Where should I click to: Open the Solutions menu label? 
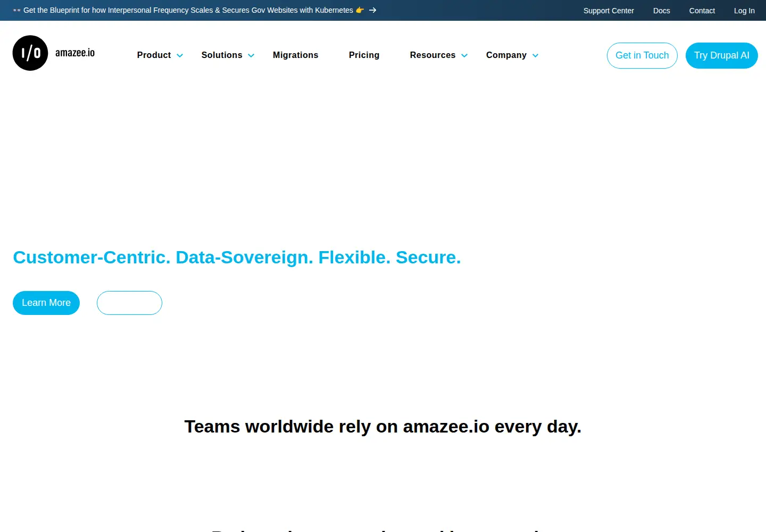point(222,55)
